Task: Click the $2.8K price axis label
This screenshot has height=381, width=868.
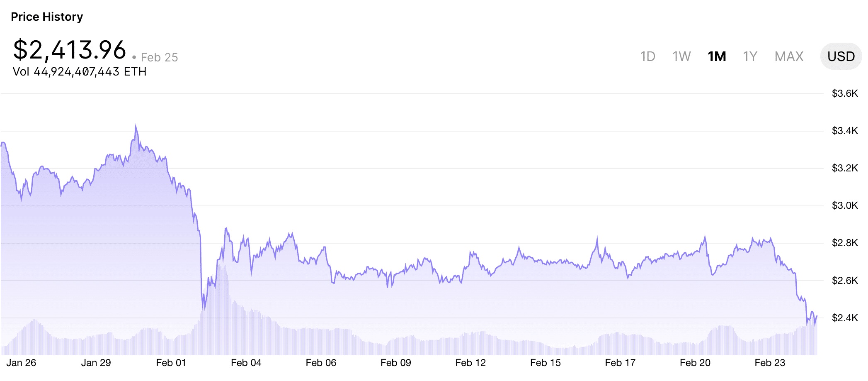Action: 845,243
